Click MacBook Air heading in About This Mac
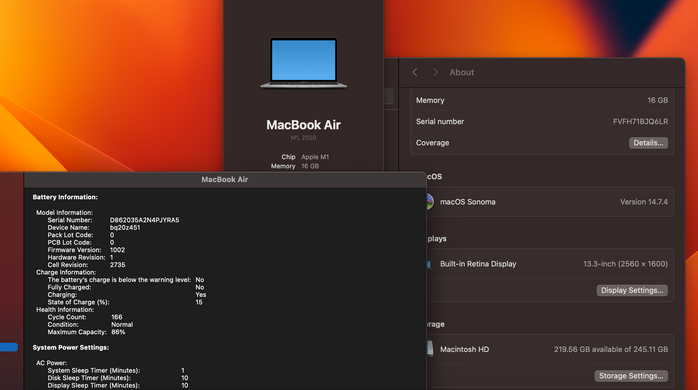Screen dimensions: 698x390 304,125
